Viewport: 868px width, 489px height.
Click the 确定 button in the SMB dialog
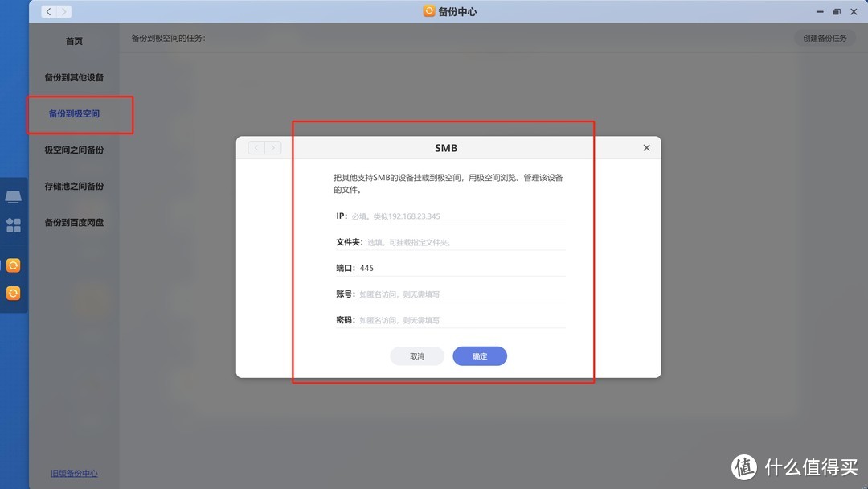[x=479, y=355]
